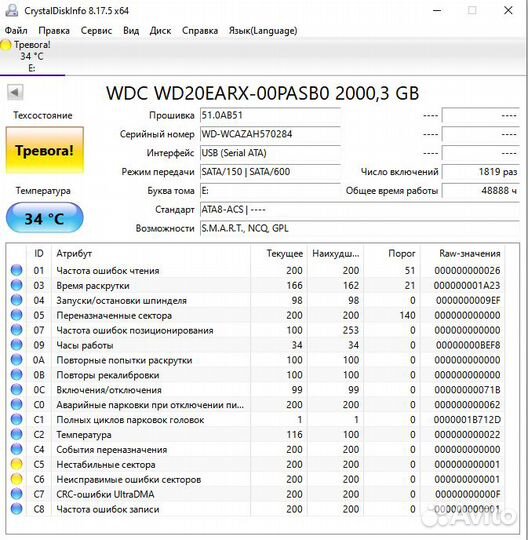Viewport: 528px width, 540px height.
Task: Click the power-on count value 1819 раз
Action: (480, 172)
